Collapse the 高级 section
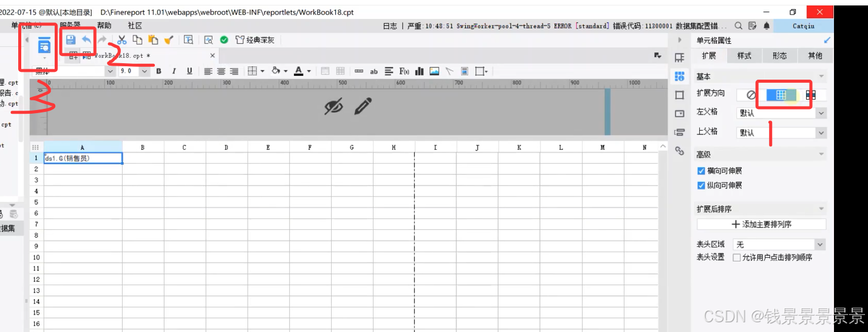 [x=821, y=155]
